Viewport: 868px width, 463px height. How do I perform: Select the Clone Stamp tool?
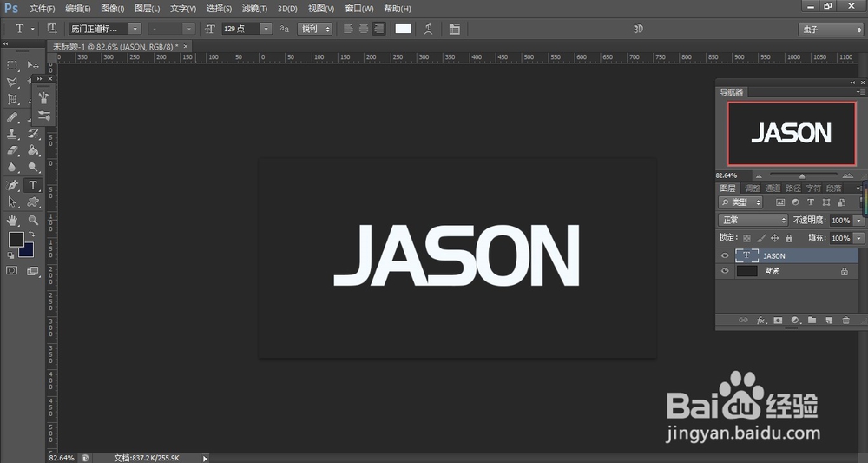click(12, 134)
